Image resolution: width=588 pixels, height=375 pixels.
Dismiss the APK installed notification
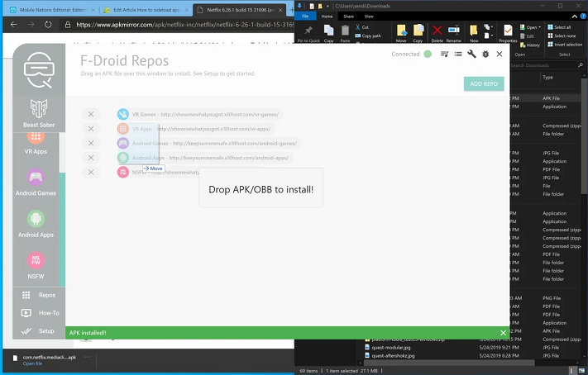[503, 333]
